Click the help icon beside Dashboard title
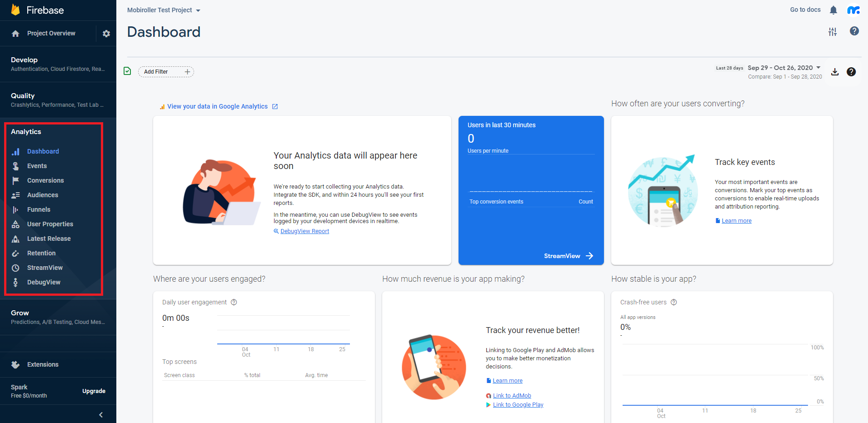The height and width of the screenshot is (423, 868). [x=854, y=31]
